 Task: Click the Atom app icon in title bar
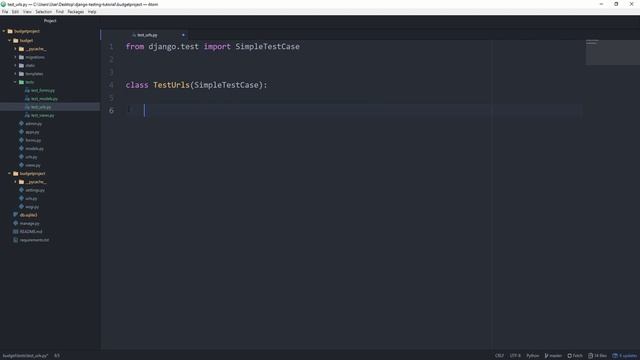(3, 4)
